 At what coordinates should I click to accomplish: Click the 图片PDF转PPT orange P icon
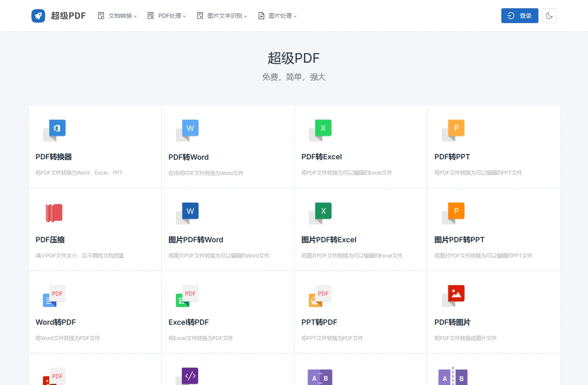[453, 213]
